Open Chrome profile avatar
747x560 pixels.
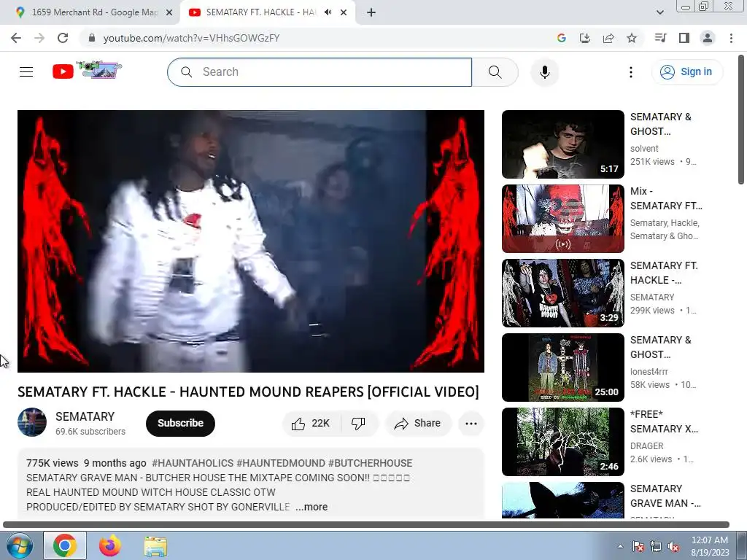coord(708,38)
